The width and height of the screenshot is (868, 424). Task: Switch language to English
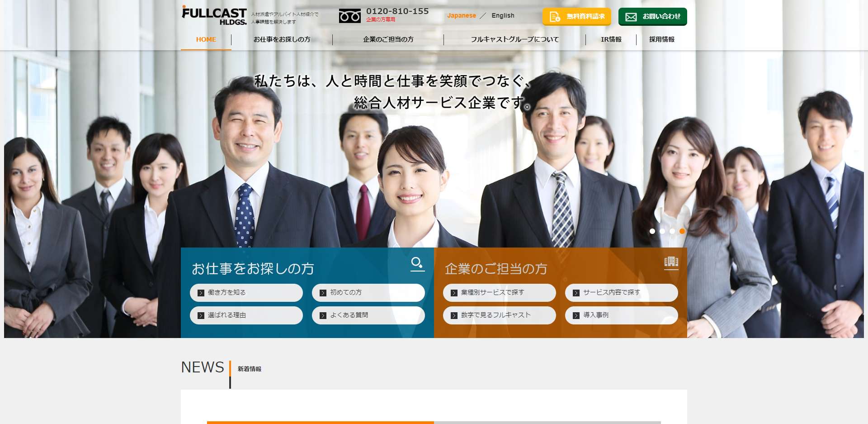tap(503, 15)
